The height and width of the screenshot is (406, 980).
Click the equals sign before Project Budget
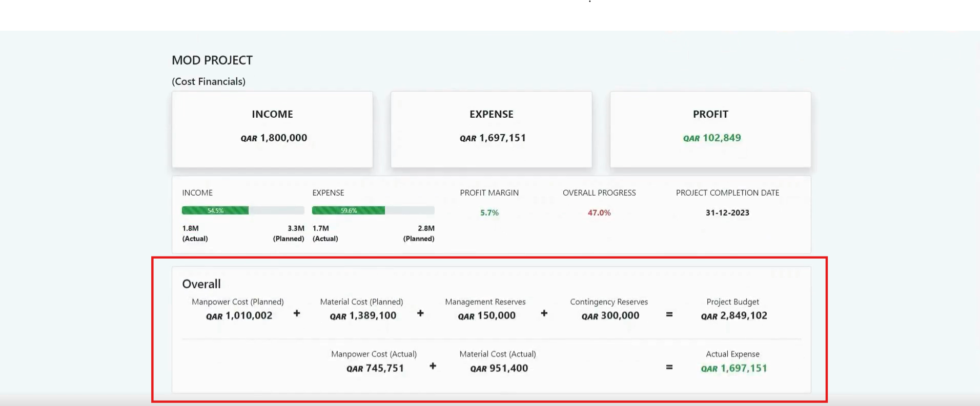(x=669, y=314)
